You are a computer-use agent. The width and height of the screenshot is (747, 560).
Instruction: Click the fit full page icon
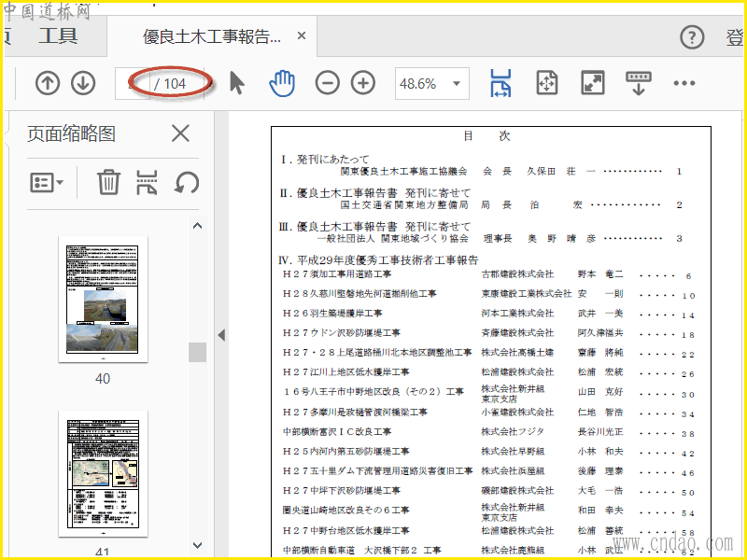(x=547, y=83)
